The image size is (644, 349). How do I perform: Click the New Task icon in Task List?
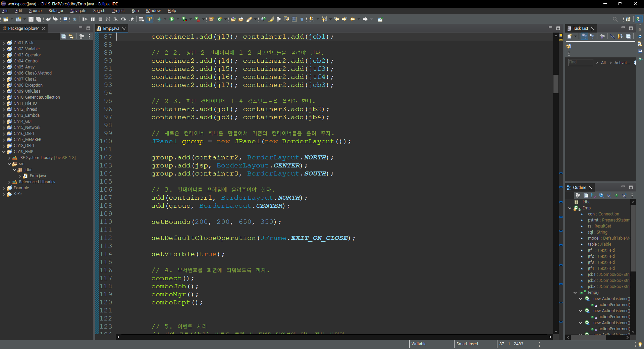(570, 36)
